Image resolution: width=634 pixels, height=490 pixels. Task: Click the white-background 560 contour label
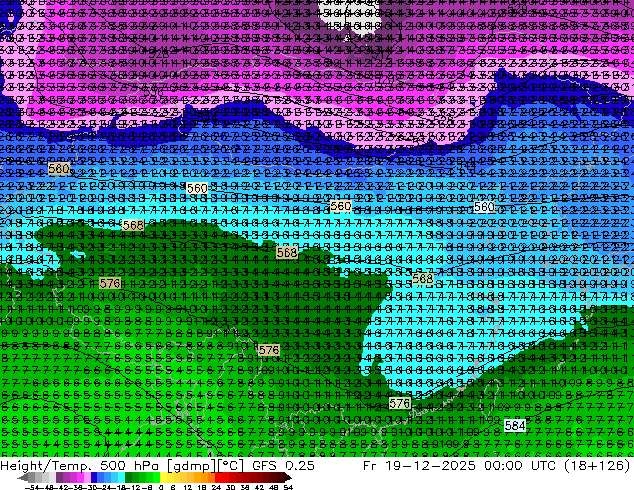click(x=484, y=207)
